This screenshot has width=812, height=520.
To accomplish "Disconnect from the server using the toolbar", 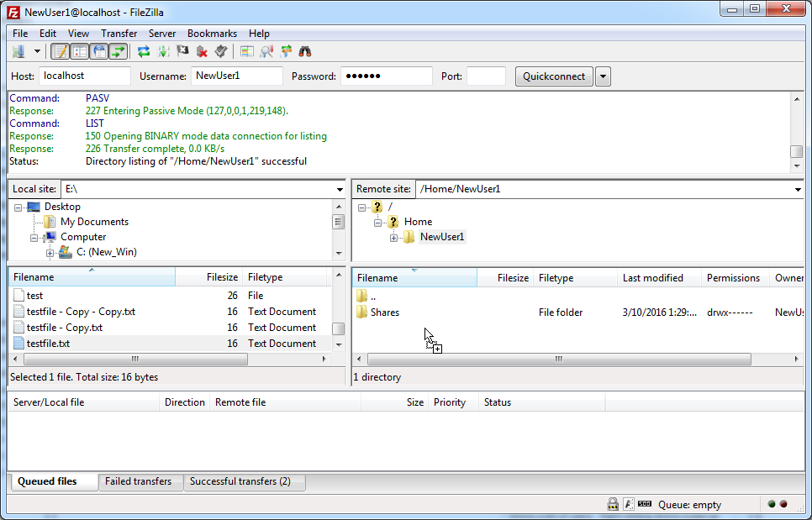I will click(202, 51).
